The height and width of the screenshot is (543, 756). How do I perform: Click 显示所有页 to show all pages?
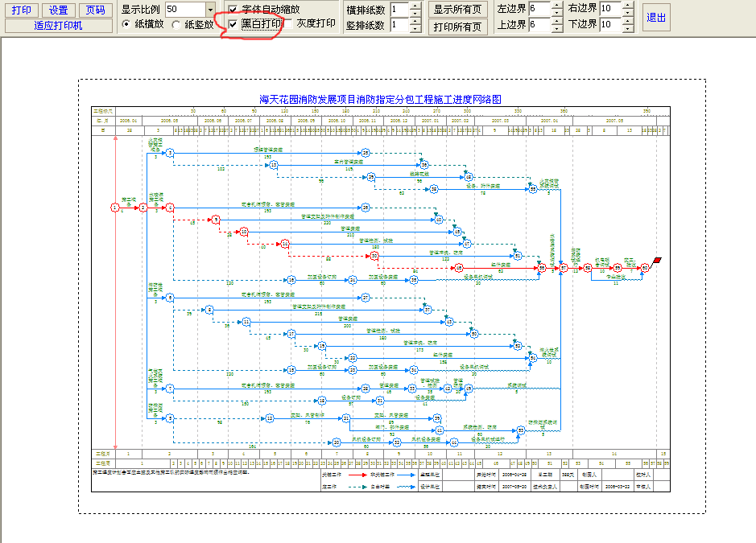coord(457,9)
